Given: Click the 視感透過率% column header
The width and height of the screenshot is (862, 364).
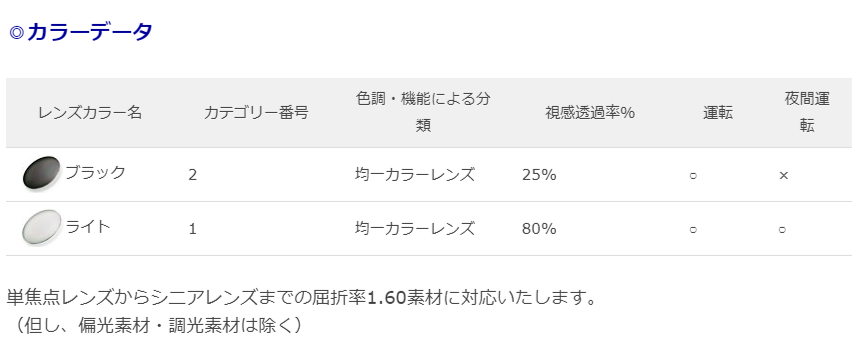Looking at the screenshot, I should (x=590, y=113).
